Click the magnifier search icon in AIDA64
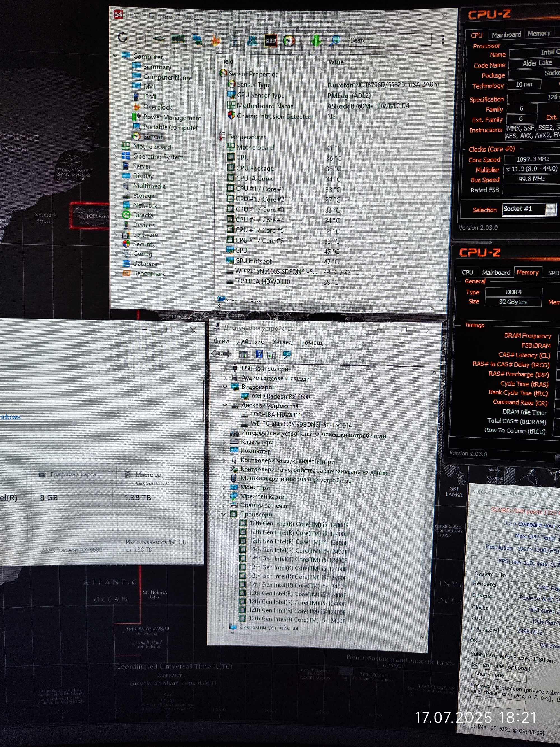 (335, 41)
